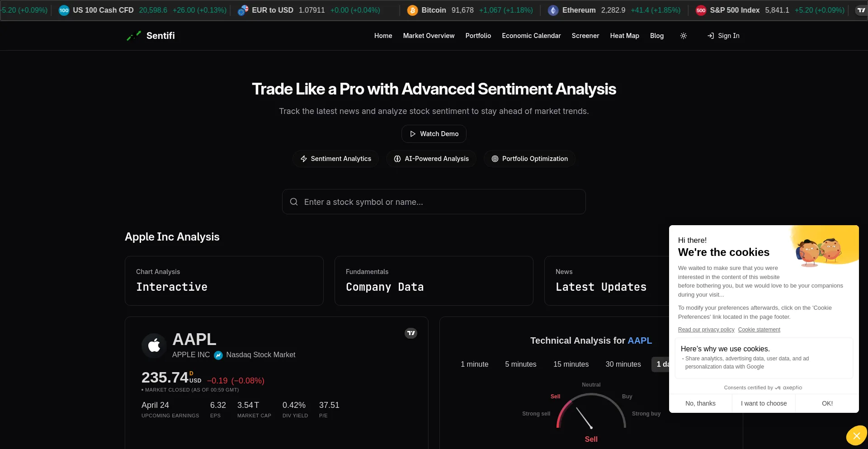Open the Chart Analysis Interactive card
This screenshot has width=868, height=449.
pyautogui.click(x=224, y=281)
